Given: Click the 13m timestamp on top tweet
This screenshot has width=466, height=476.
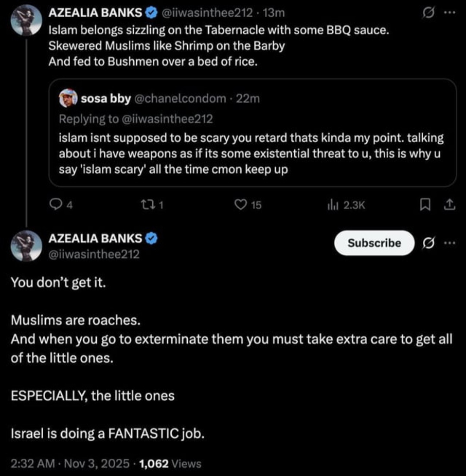Looking at the screenshot, I should coord(274,13).
